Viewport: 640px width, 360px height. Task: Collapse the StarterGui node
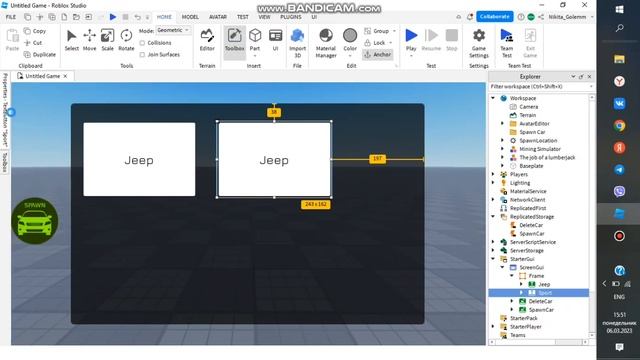493,259
